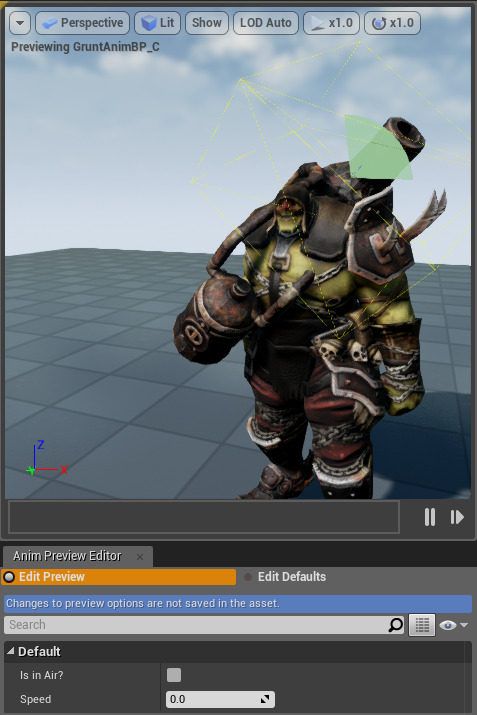
Task: Change playback speed x1.0 setting
Action: click(x=332, y=23)
